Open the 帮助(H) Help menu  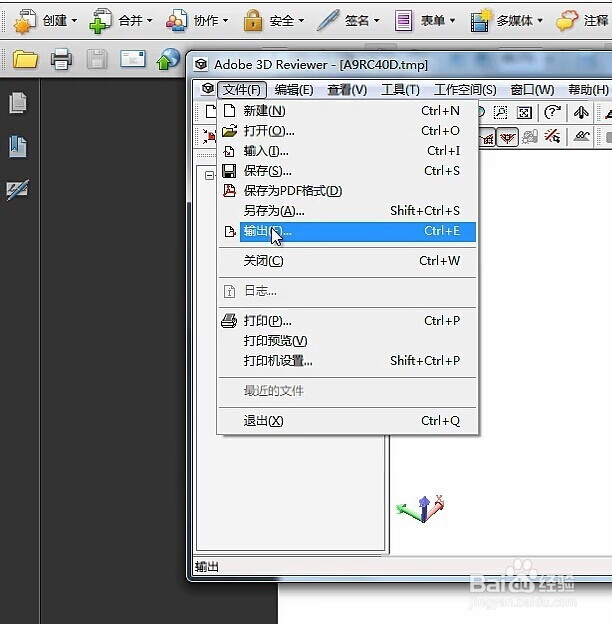tap(589, 90)
